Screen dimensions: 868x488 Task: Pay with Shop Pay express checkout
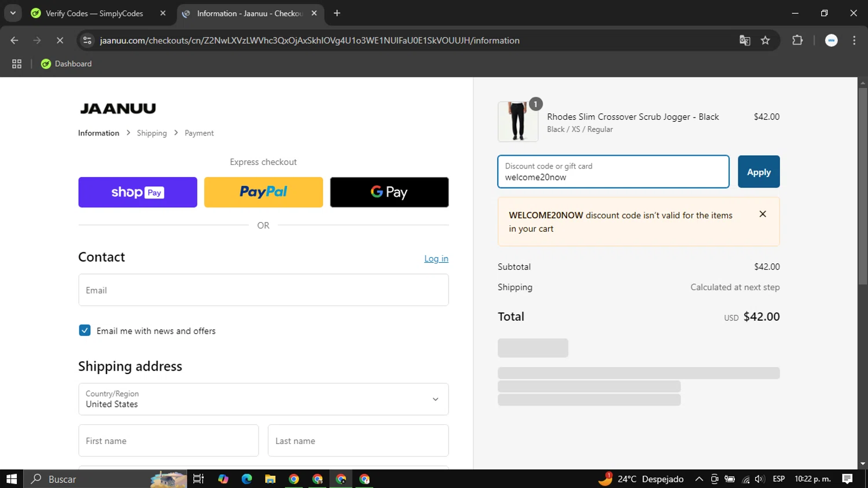pos(138,192)
